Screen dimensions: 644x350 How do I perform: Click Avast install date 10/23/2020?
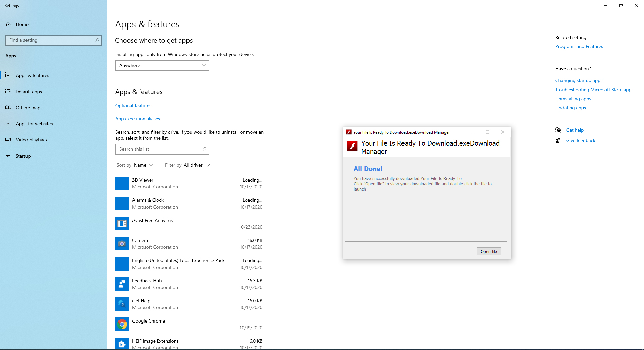pyautogui.click(x=251, y=227)
